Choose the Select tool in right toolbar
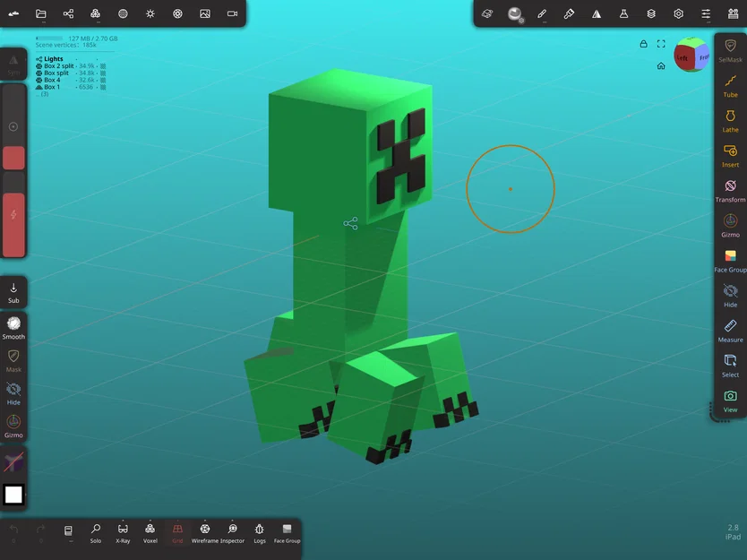 730,366
